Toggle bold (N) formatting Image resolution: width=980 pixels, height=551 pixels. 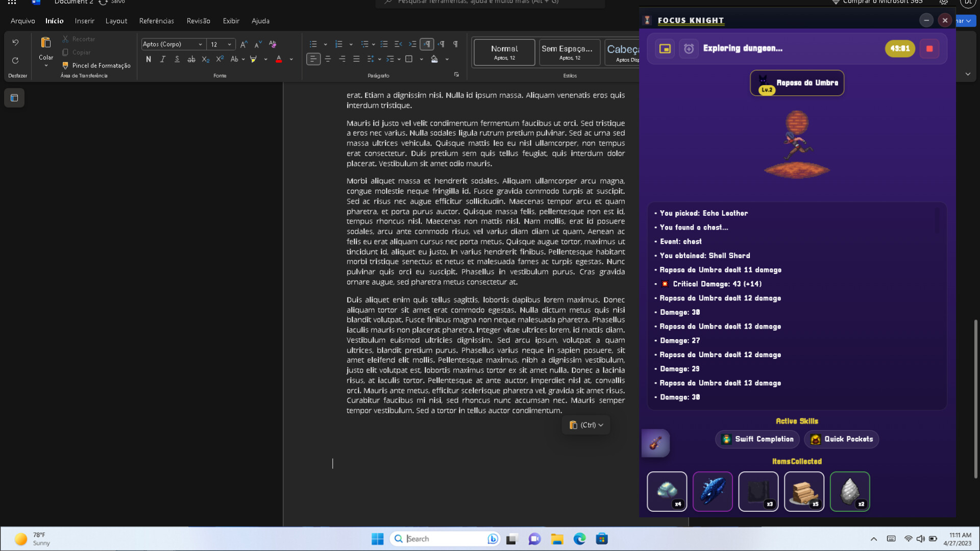149,59
